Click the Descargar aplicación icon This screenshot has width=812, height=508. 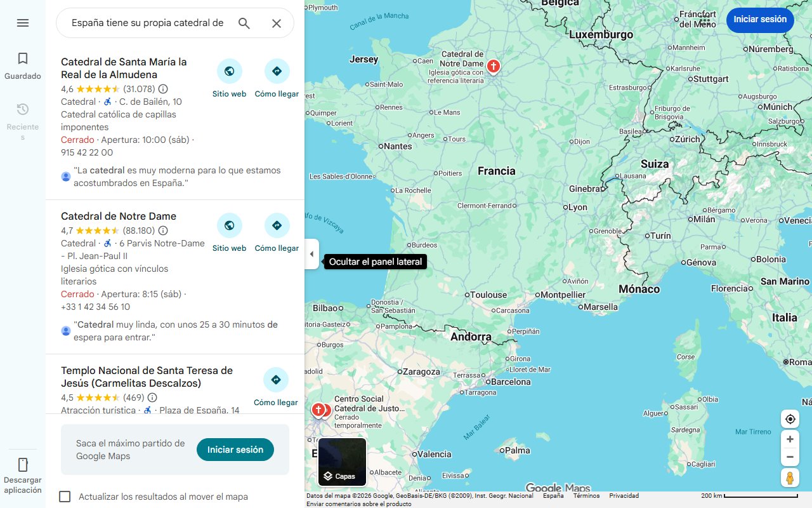(23, 465)
